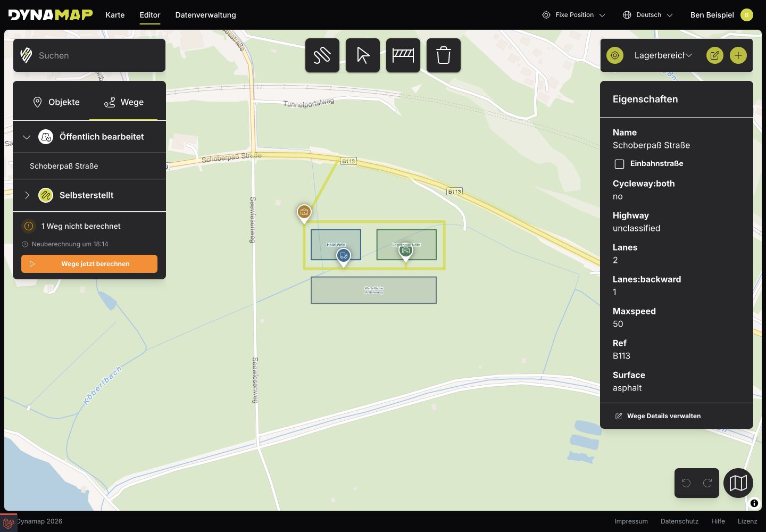Select the draw path tool icon
Screen dimensions: 766x532
pos(322,55)
